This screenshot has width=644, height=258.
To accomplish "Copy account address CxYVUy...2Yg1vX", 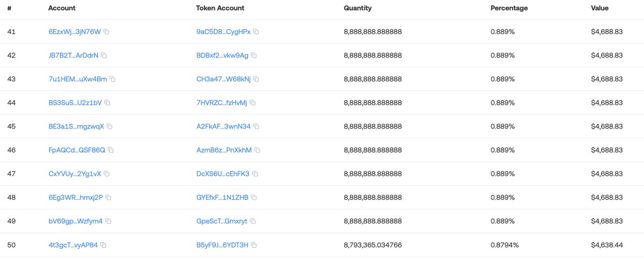I will click(106, 174).
